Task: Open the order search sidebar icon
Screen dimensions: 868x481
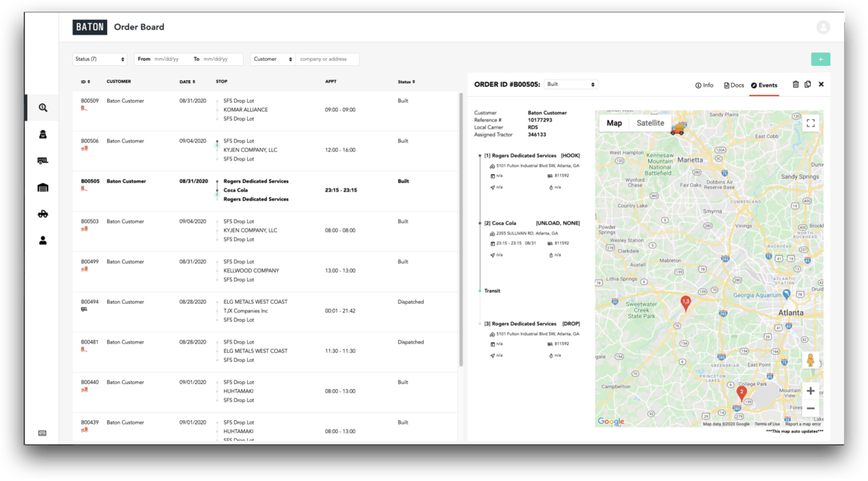Action: (43, 108)
